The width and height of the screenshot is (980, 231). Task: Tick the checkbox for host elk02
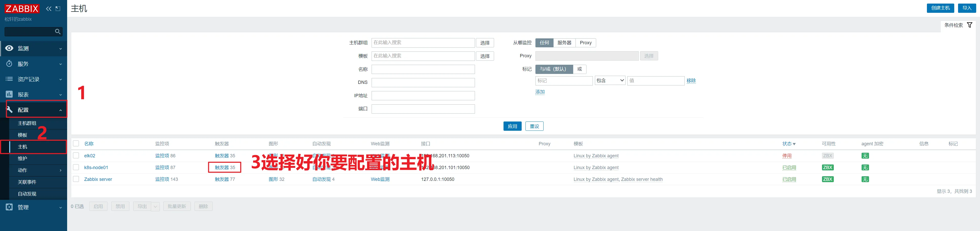point(76,156)
